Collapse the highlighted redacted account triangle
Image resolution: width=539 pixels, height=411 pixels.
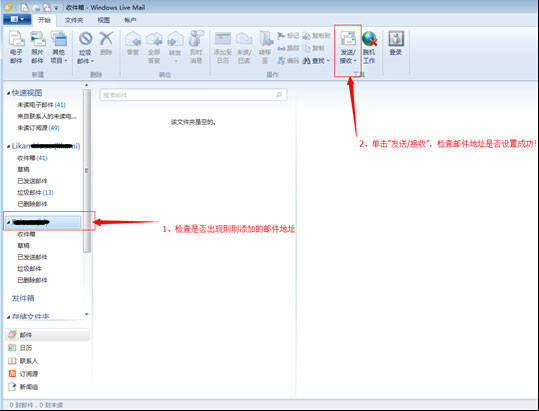[x=9, y=223]
